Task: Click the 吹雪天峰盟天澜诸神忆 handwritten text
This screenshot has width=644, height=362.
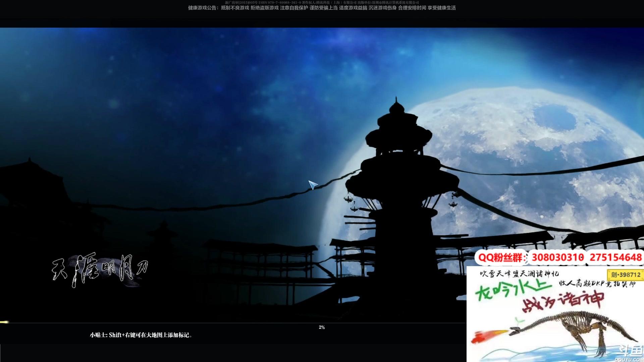Action: tap(519, 274)
